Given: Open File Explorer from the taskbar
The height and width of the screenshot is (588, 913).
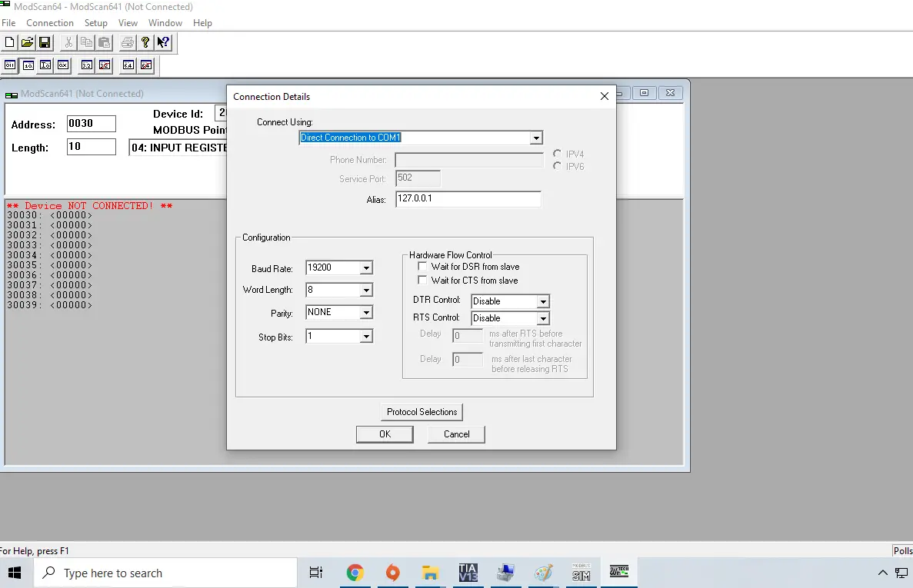Looking at the screenshot, I should pyautogui.click(x=430, y=573).
